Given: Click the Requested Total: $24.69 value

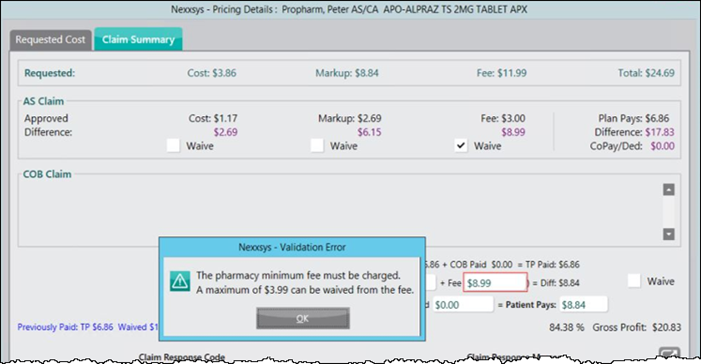Looking at the screenshot, I should point(646,73).
